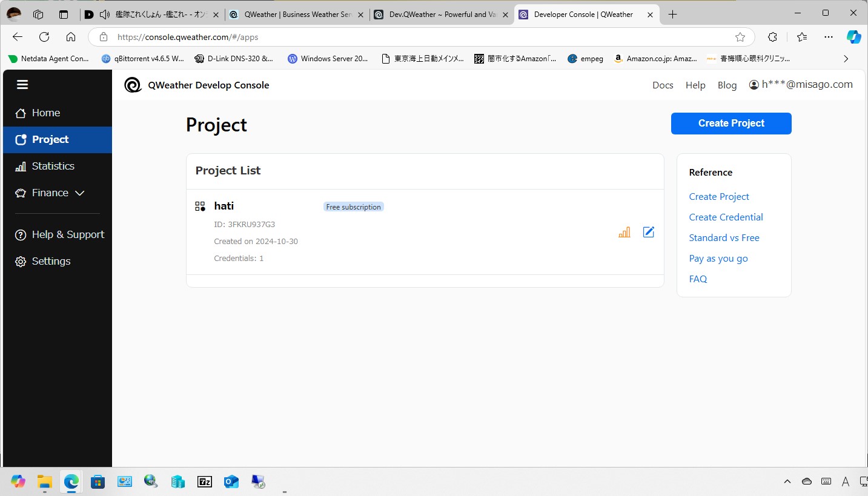Click Created on 2024-10-30 text
The width and height of the screenshot is (868, 496).
(x=256, y=242)
